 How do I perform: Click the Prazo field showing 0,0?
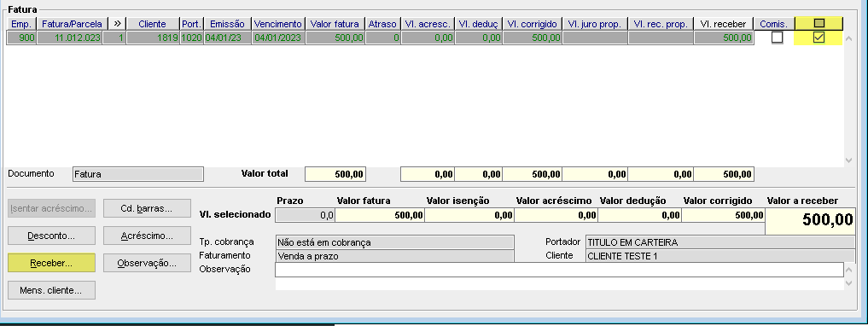point(305,215)
